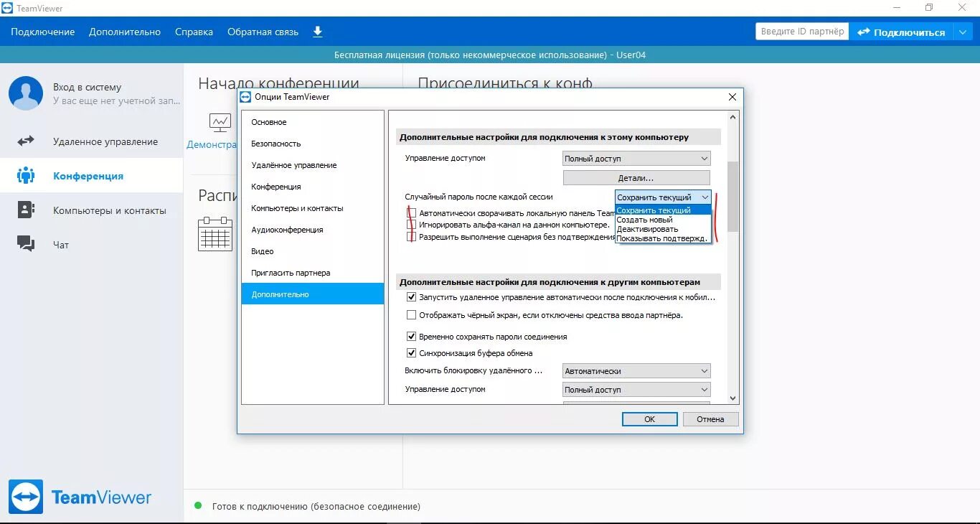Switch to Аудиоконференция options category

(313, 230)
